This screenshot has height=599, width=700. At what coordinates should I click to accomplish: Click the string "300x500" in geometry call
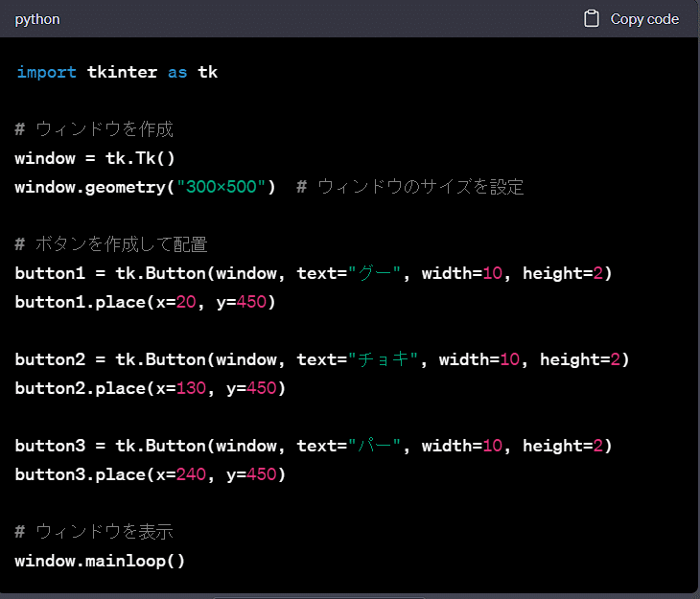click(222, 187)
